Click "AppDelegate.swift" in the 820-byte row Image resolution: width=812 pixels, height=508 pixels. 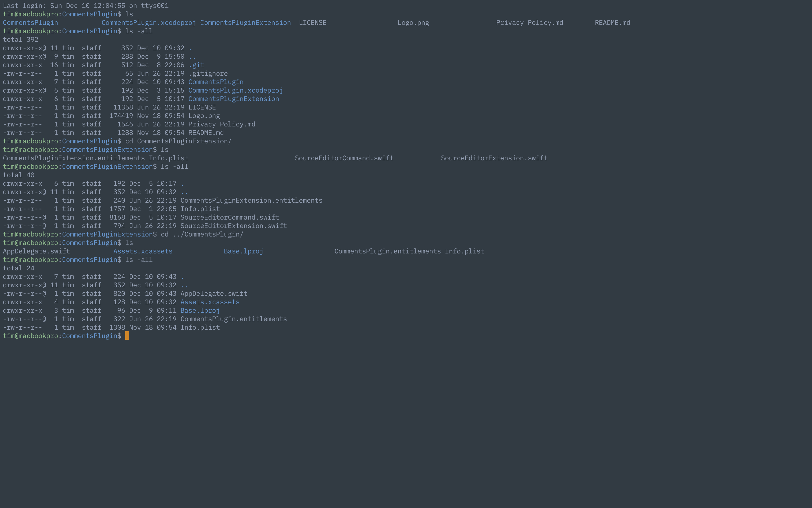214,294
